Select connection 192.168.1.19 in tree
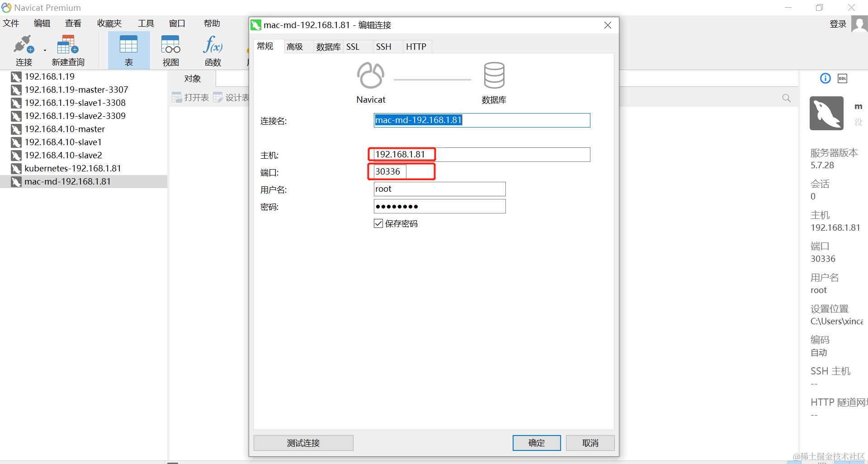Image resolution: width=868 pixels, height=464 pixels. (x=50, y=77)
